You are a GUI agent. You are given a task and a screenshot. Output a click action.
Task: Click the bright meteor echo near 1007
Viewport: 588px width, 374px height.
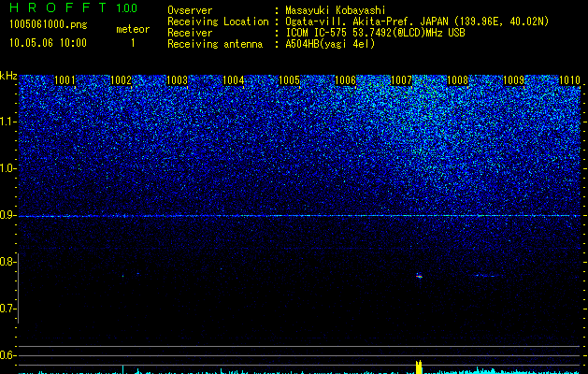coord(419,276)
